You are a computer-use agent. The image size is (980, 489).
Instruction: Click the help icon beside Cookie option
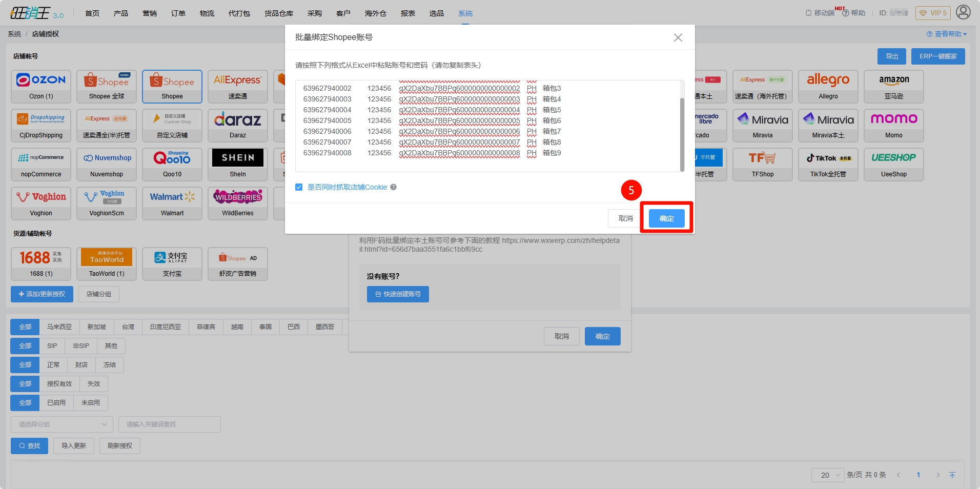coord(394,188)
